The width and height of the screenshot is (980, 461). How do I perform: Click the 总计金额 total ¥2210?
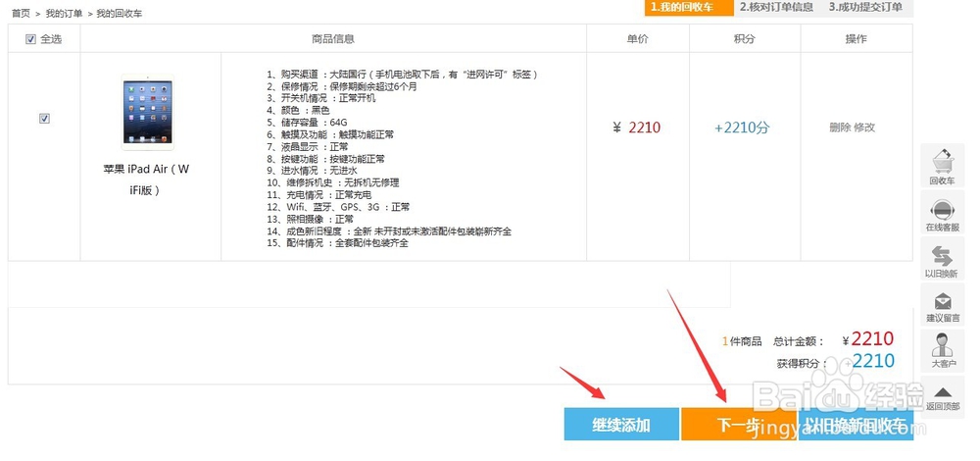868,339
